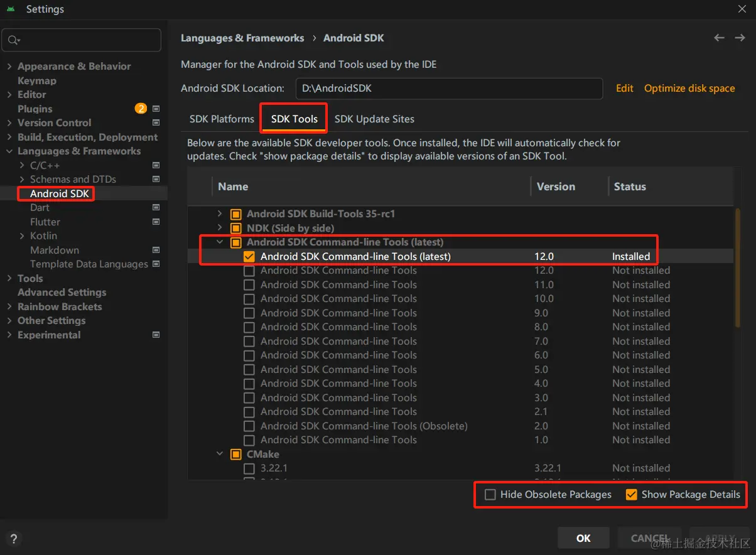Click the Android Studio logo in the title bar
Viewport: 756px width, 555px height.
(x=11, y=9)
